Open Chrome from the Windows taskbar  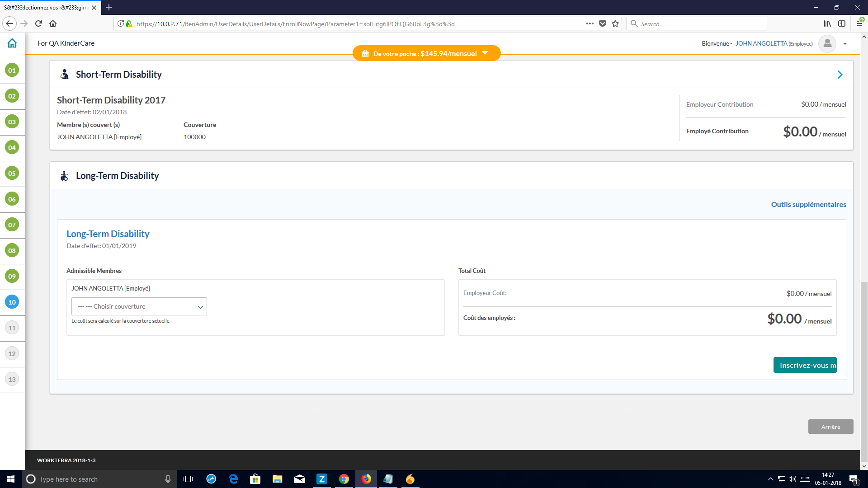344,479
